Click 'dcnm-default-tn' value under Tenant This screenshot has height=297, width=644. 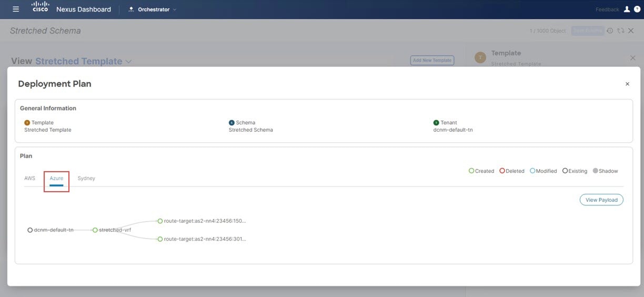click(453, 130)
